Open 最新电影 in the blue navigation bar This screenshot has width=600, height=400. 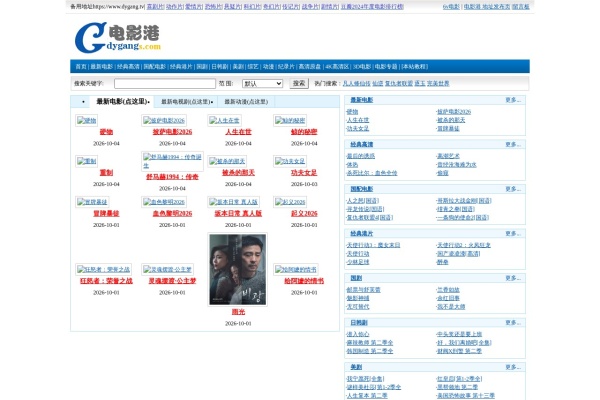tap(101, 67)
